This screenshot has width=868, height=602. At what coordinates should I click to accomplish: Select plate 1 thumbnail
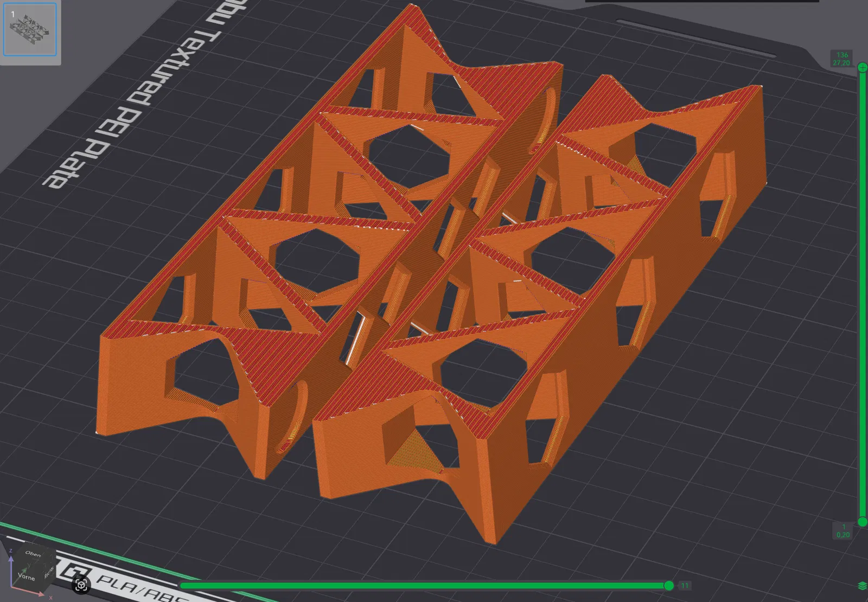tap(30, 29)
